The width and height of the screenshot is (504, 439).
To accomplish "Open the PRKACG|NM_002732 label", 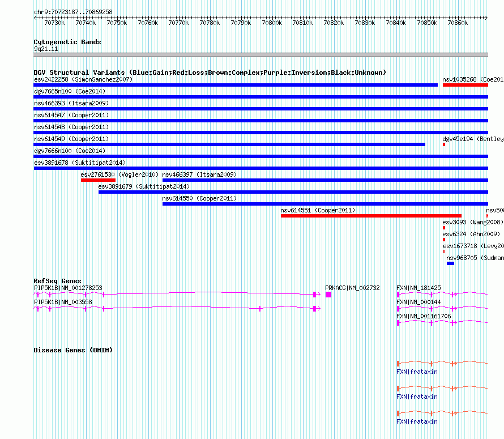I will (352, 288).
